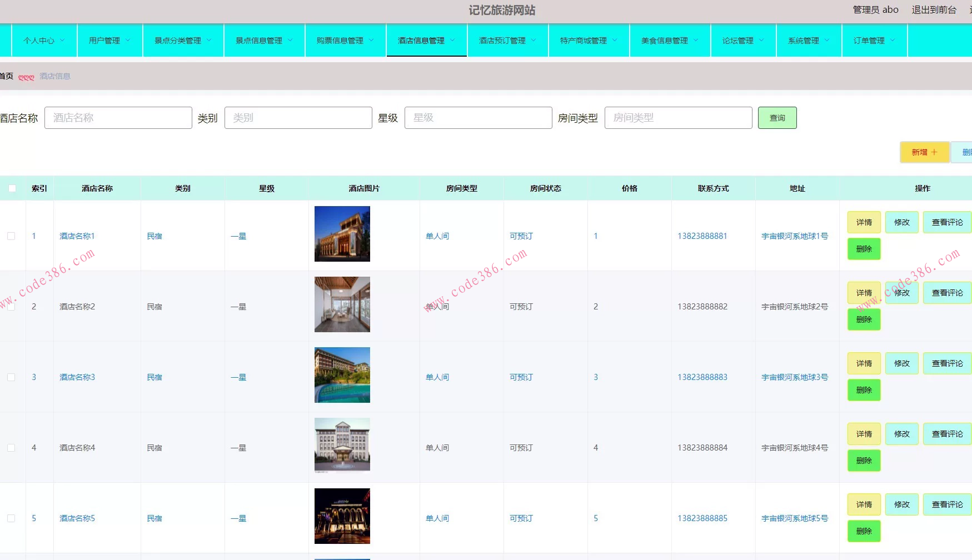Click the green 查询 search button
Image resolution: width=972 pixels, height=560 pixels.
(x=777, y=118)
